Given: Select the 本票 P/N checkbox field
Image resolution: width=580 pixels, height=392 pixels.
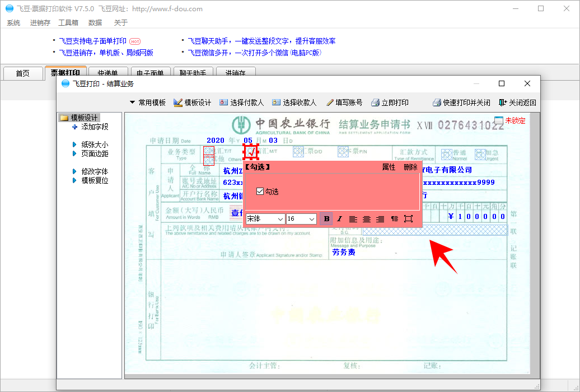Looking at the screenshot, I should tap(343, 151).
